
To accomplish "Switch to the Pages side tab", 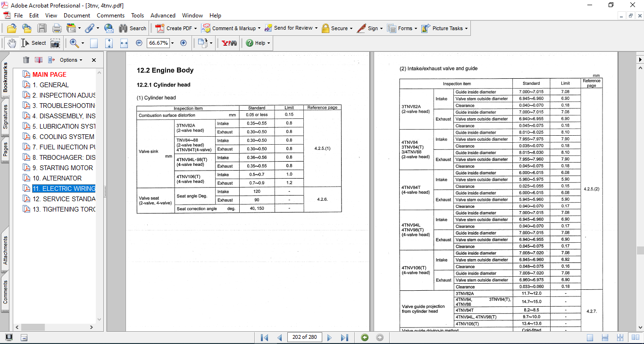I will [x=6, y=153].
